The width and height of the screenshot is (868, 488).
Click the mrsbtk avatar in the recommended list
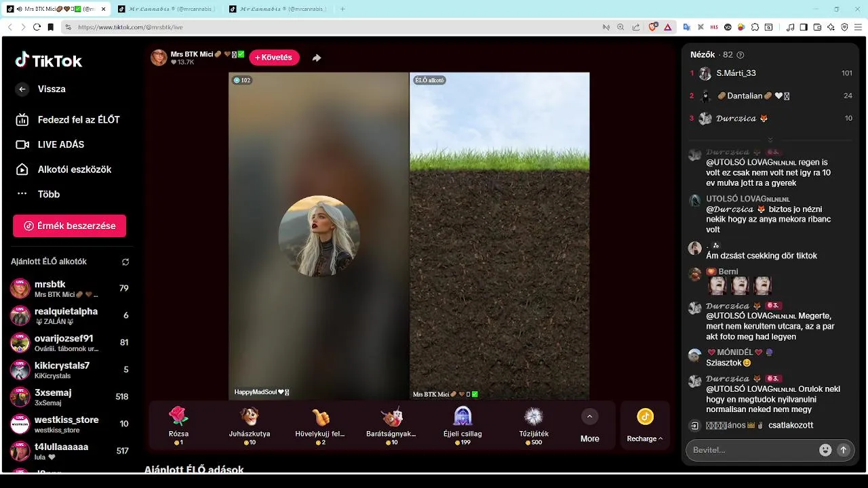[20, 288]
